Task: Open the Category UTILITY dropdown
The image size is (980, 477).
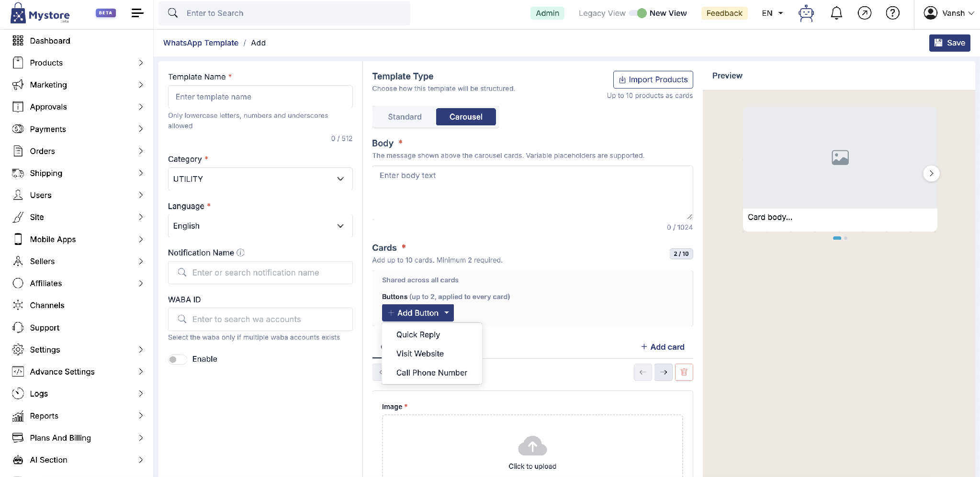Action: coord(260,179)
